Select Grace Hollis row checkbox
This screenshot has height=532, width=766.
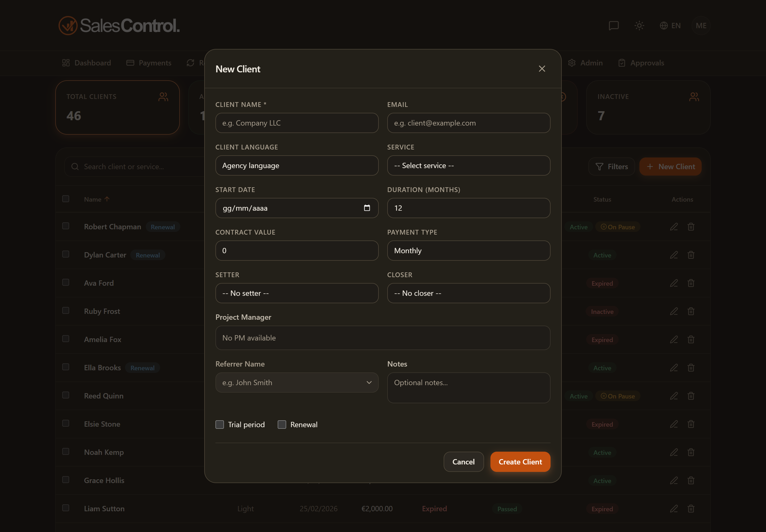tap(66, 480)
